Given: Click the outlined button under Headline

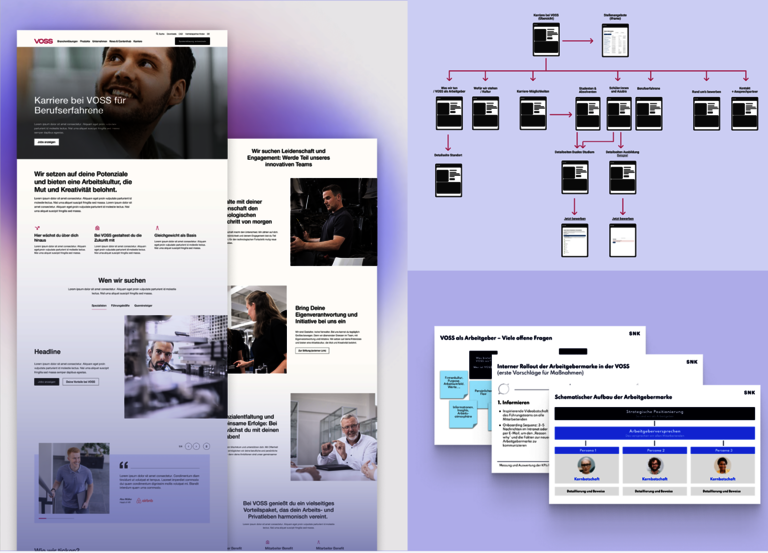Looking at the screenshot, I should (81, 382).
